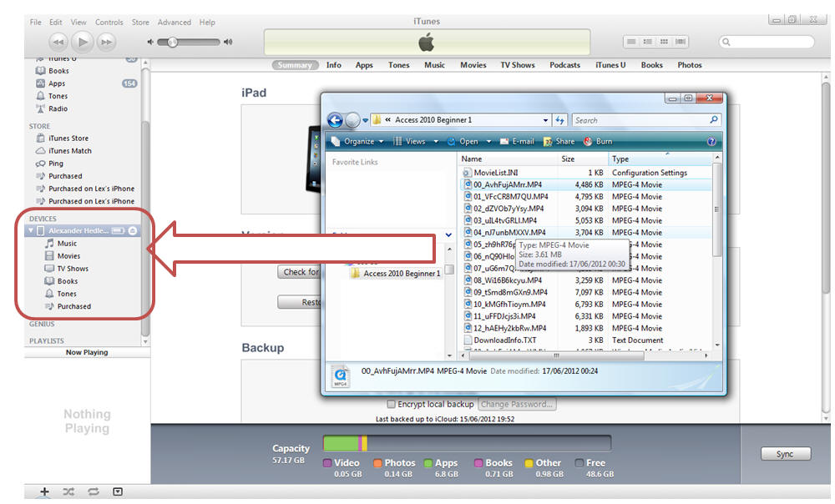Show or hide the artwork viewer
The image size is (835, 504).
(118, 491)
